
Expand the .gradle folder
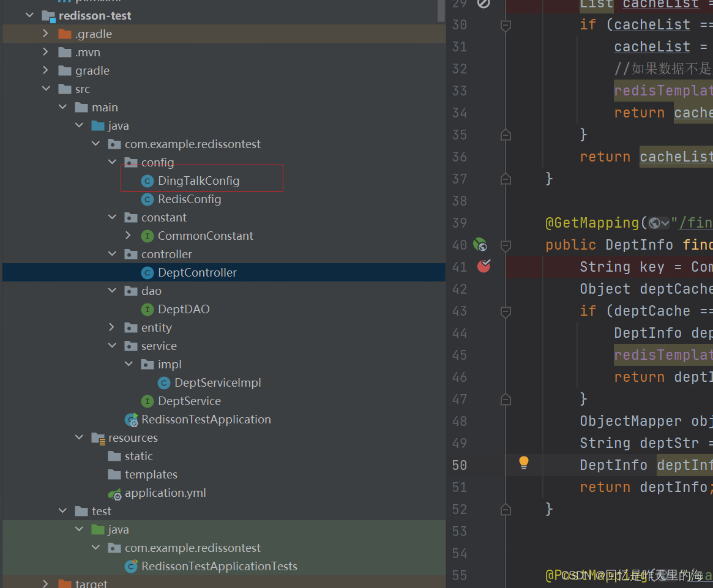point(45,34)
